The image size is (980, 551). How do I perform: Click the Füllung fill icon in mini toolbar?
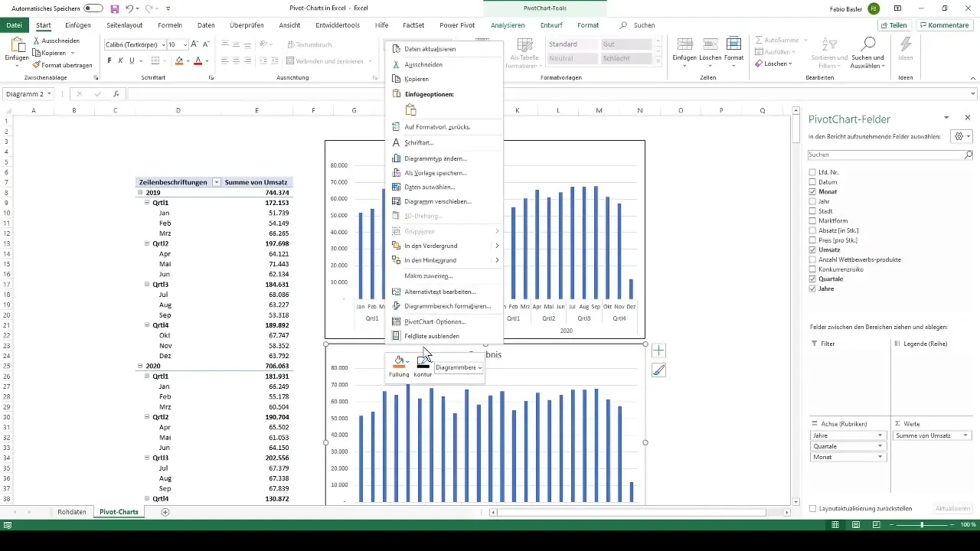pyautogui.click(x=398, y=361)
